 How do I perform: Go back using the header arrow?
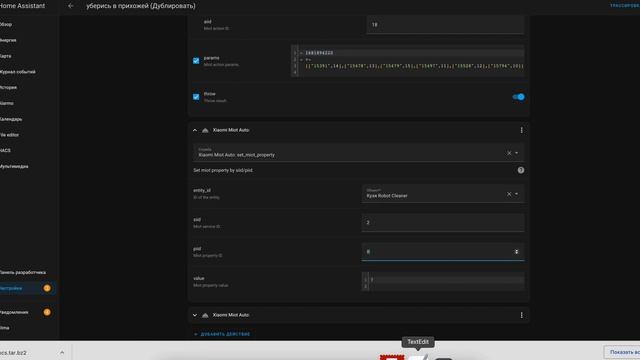[71, 6]
